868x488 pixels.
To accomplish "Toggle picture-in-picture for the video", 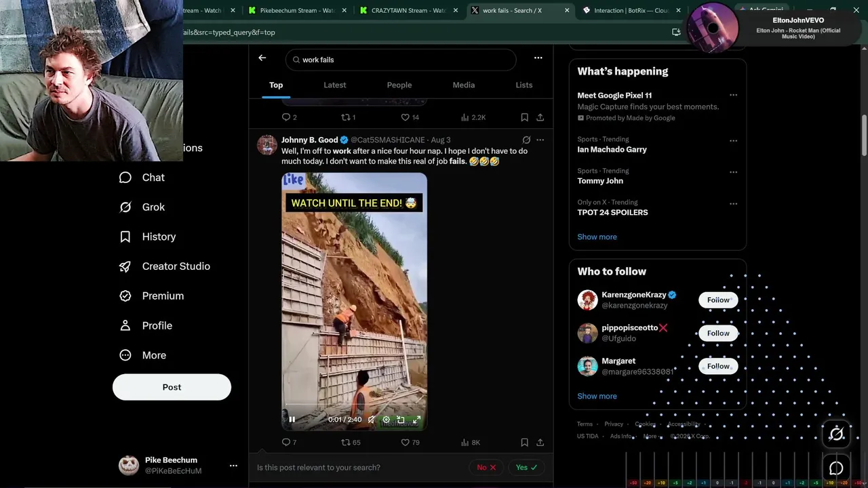I will click(x=401, y=420).
